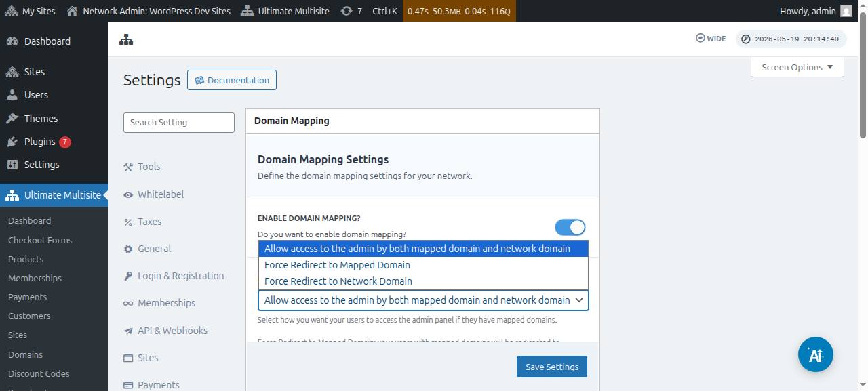
Task: Click Save Settings button
Action: 552,367
